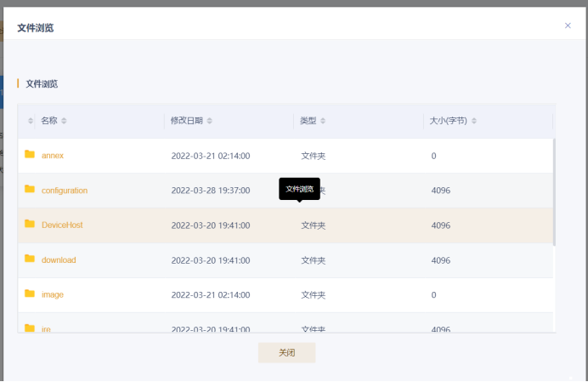Screen dimensions: 588x382
Task: Sort by 修改日期 column sort arrows
Action: (210, 121)
